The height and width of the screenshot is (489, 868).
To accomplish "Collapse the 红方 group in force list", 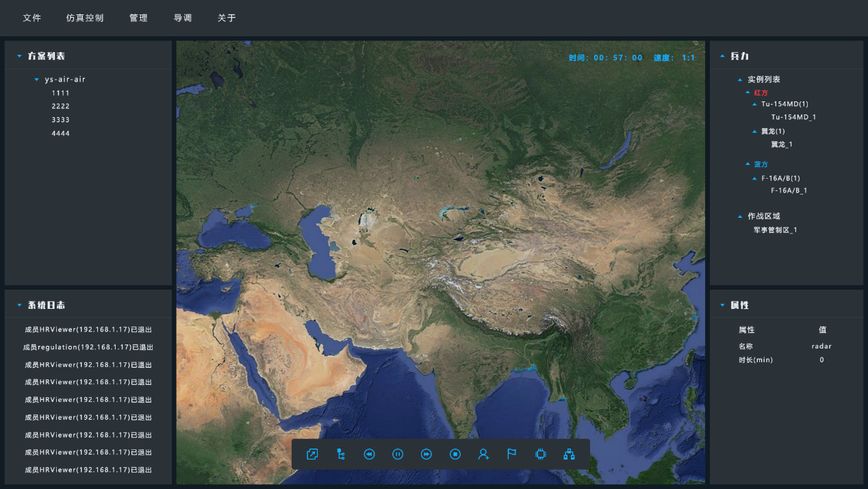I will click(x=748, y=92).
